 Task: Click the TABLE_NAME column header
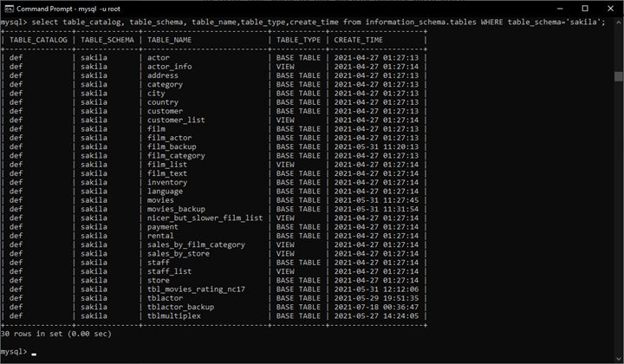[x=170, y=40]
